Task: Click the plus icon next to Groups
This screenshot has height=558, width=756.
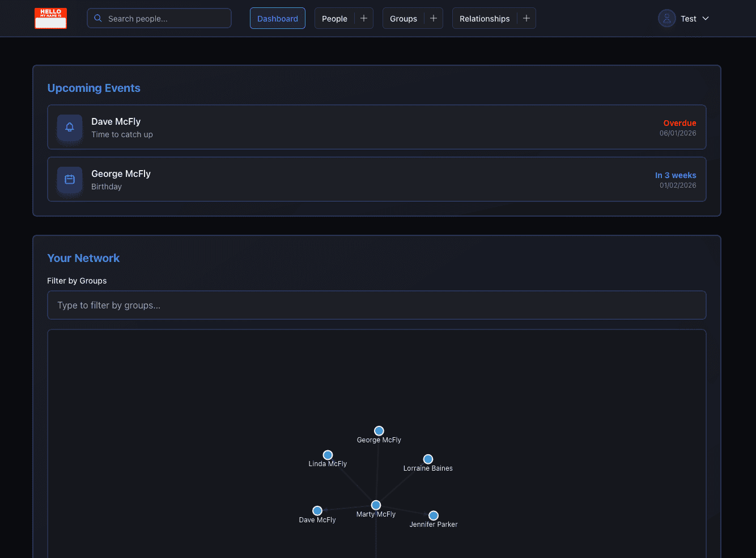Action: click(x=434, y=18)
